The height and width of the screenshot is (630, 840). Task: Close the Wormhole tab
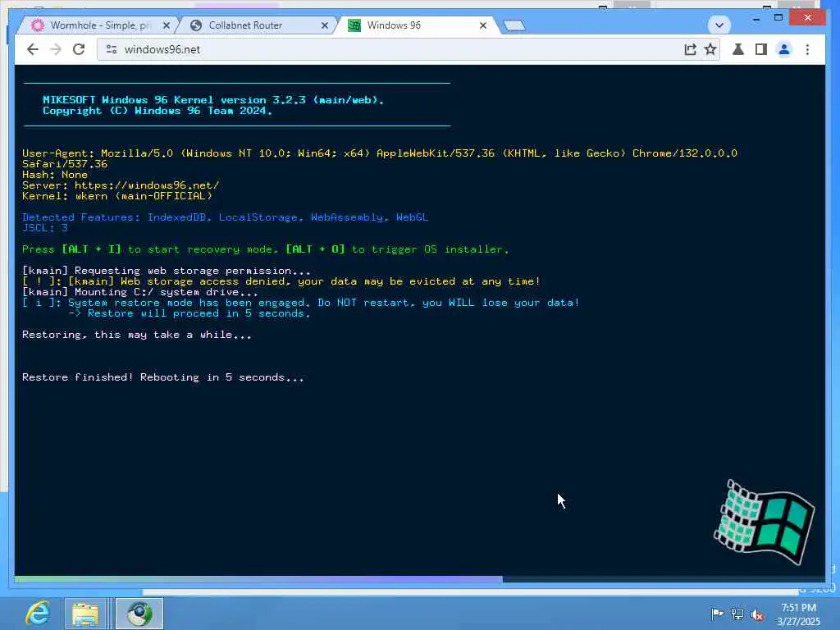(166, 25)
